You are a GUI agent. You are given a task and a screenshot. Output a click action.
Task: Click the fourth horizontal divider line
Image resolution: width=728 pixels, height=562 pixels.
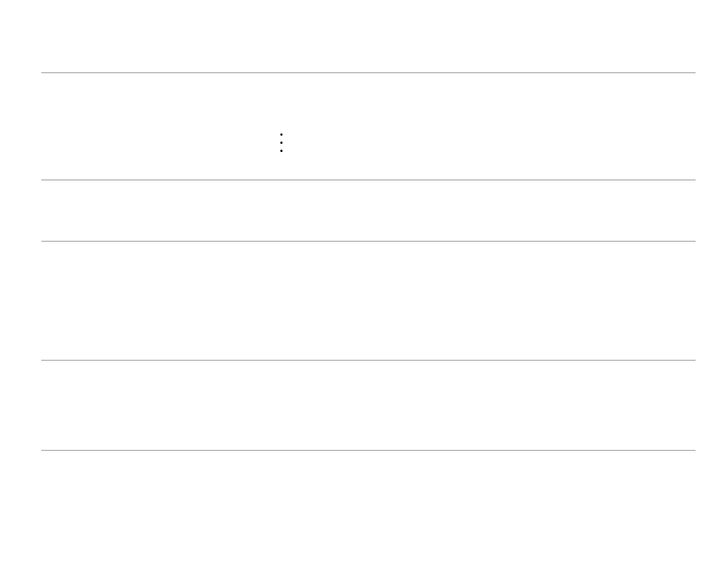(368, 361)
